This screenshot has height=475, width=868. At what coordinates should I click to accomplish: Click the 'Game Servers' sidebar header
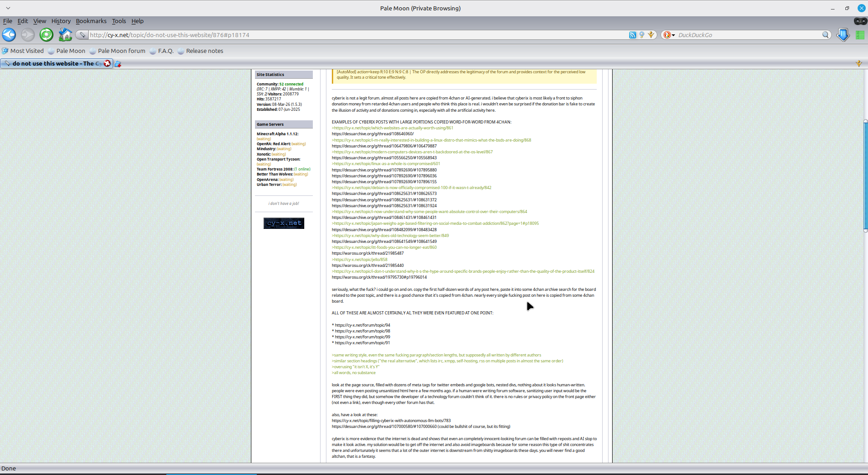[x=284, y=124]
